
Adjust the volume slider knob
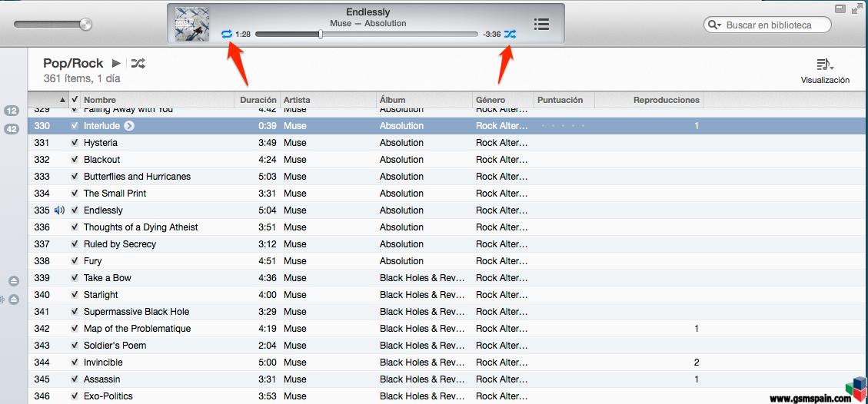click(x=85, y=24)
